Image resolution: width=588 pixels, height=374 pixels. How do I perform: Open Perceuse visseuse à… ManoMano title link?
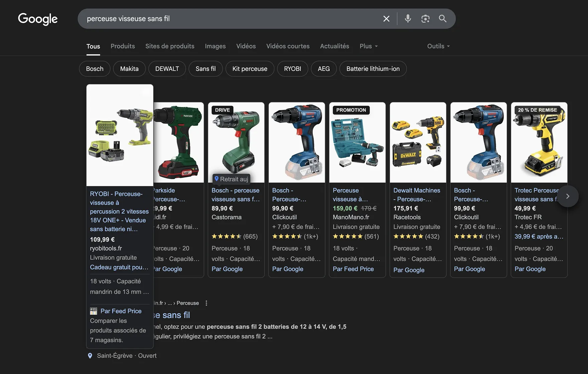click(350, 195)
